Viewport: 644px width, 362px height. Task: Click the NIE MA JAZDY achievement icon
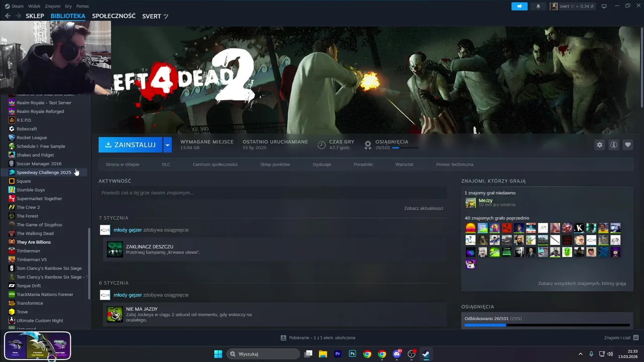[115, 314]
